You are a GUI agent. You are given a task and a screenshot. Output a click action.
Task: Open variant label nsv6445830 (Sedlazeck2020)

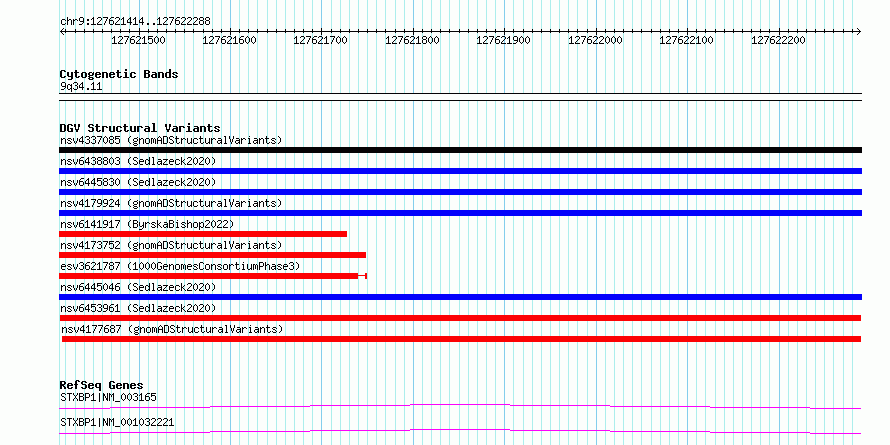click(138, 182)
